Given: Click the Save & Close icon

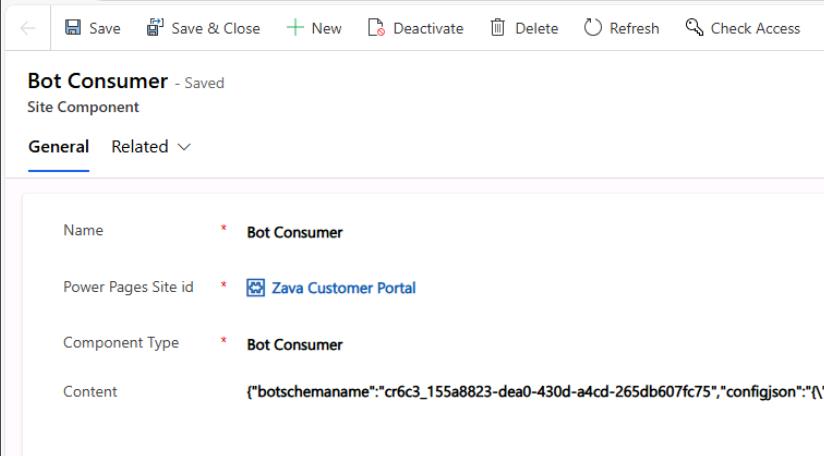Looking at the screenshot, I should [155, 27].
